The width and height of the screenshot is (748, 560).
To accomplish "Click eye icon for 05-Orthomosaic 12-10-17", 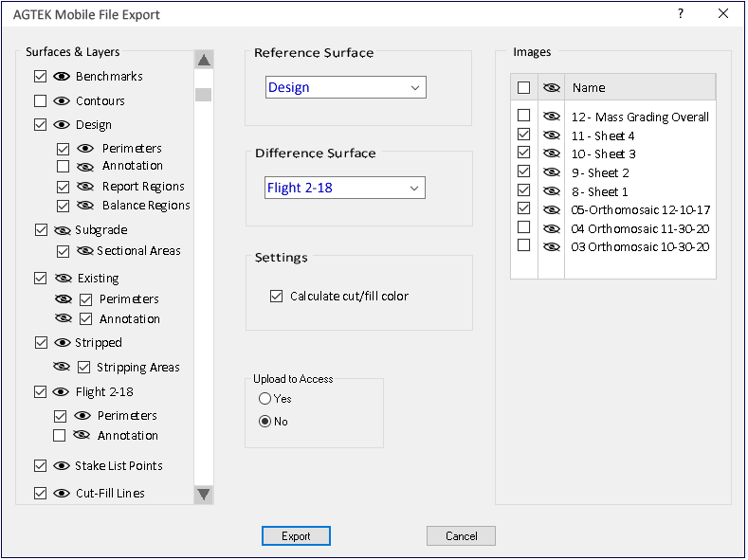I will (551, 209).
